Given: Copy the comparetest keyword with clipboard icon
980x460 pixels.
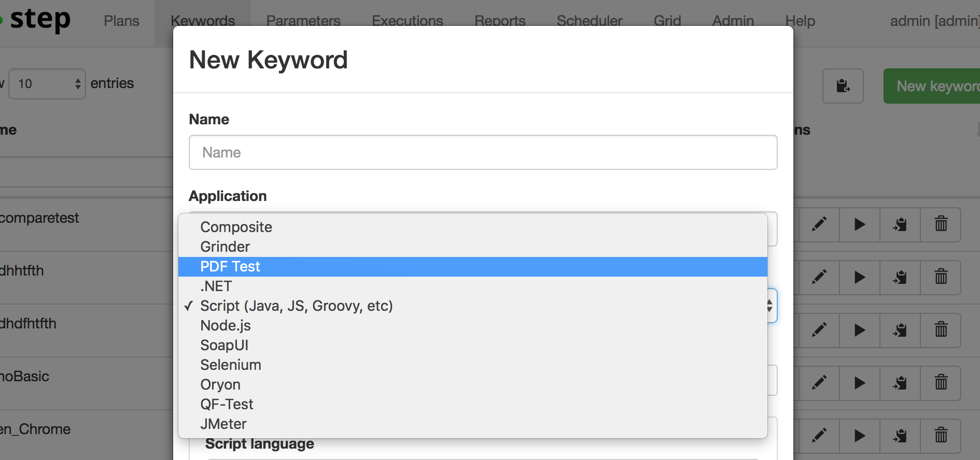Looking at the screenshot, I should tap(900, 224).
